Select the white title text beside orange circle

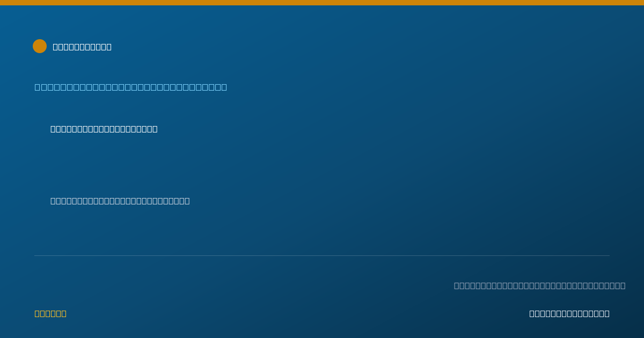click(x=82, y=47)
